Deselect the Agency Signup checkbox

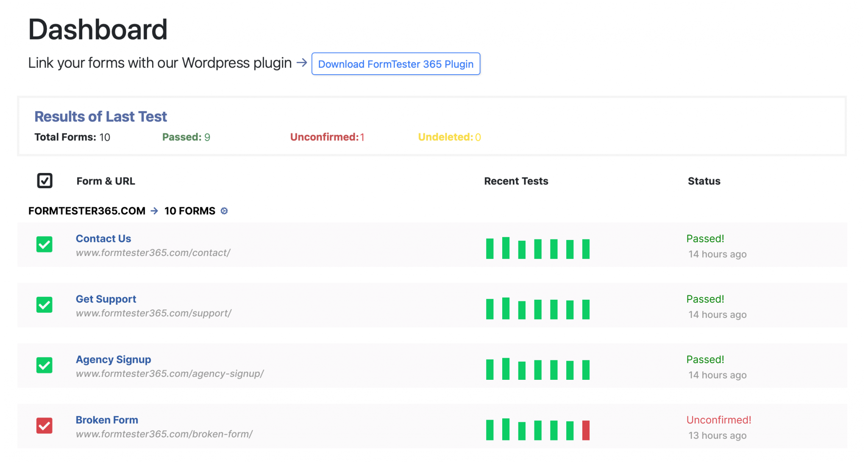point(44,366)
